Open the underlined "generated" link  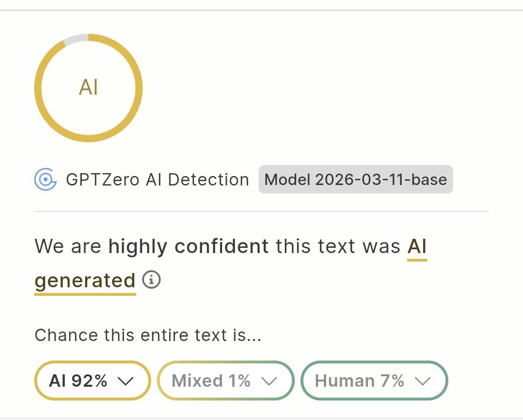[x=85, y=280]
